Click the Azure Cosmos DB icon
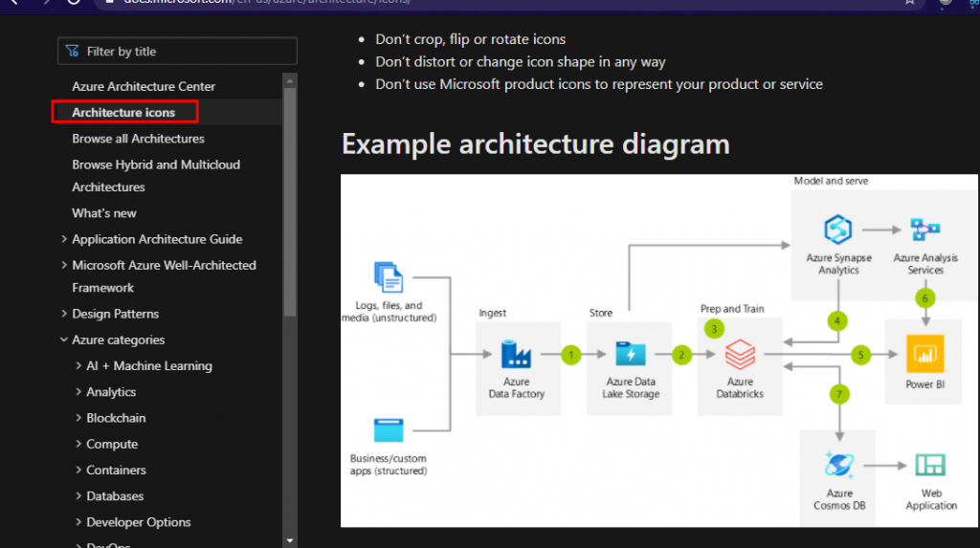This screenshot has width=980, height=548. click(x=838, y=466)
